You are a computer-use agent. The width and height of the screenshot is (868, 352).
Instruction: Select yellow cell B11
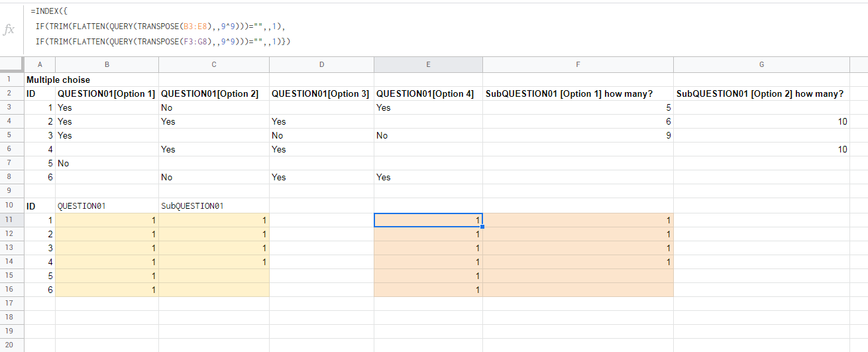[107, 219]
